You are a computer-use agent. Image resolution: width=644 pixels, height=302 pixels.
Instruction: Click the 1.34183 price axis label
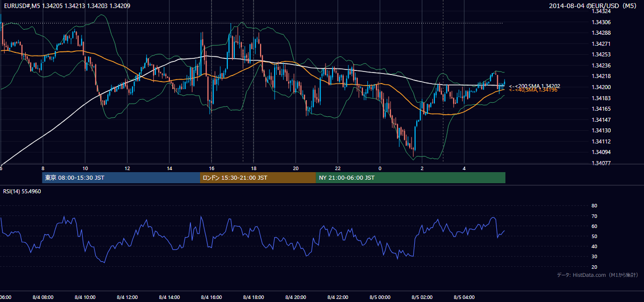(601, 98)
